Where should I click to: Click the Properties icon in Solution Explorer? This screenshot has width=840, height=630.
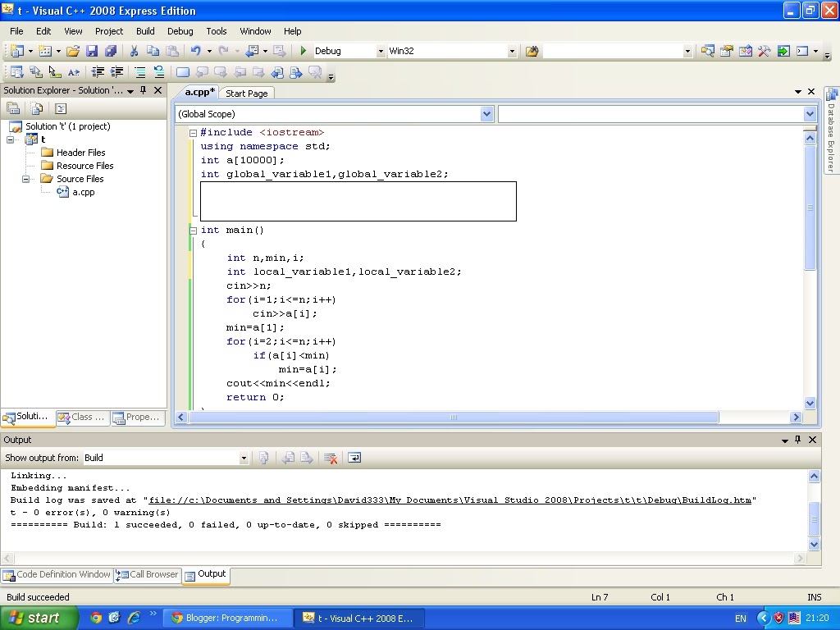59,107
